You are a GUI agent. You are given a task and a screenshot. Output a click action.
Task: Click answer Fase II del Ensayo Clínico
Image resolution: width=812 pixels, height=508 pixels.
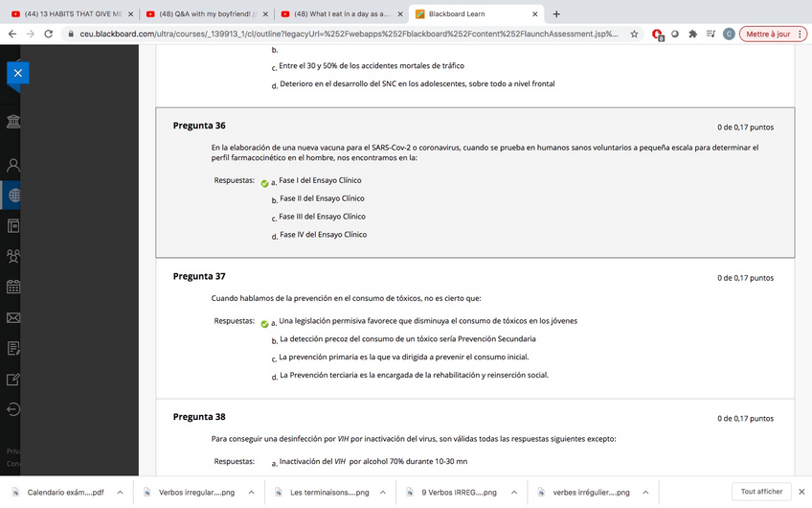click(x=322, y=198)
